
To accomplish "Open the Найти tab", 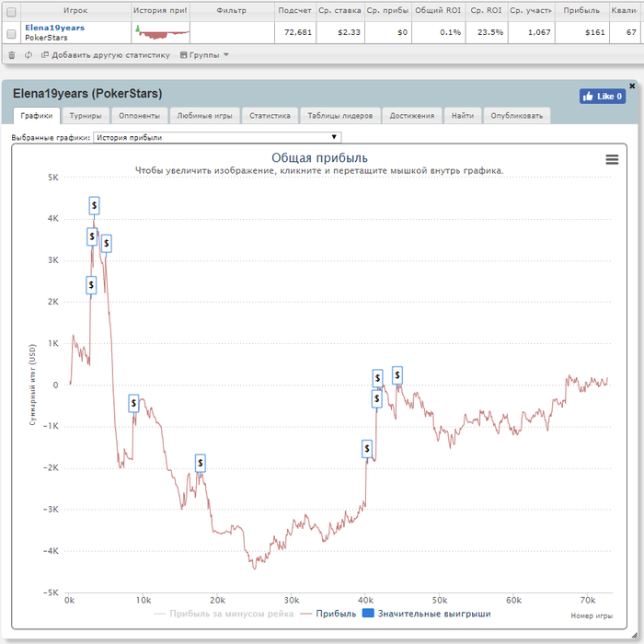I will (x=463, y=116).
